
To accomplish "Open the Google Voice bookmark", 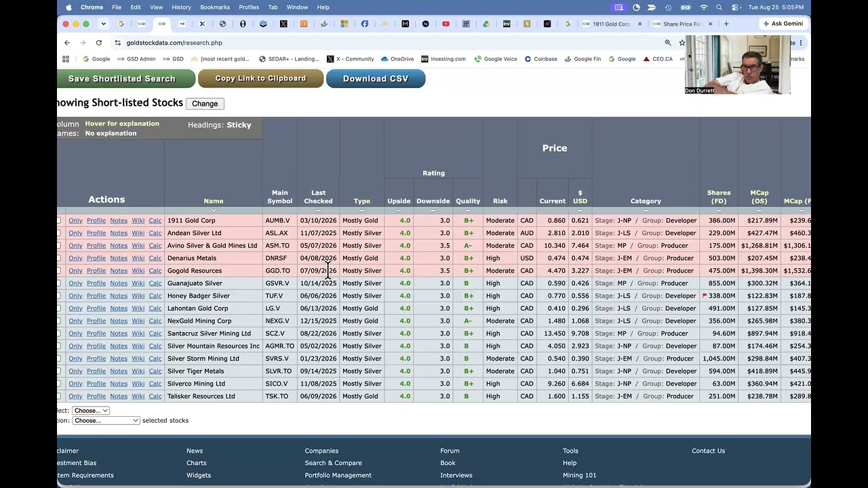I will (x=496, y=59).
